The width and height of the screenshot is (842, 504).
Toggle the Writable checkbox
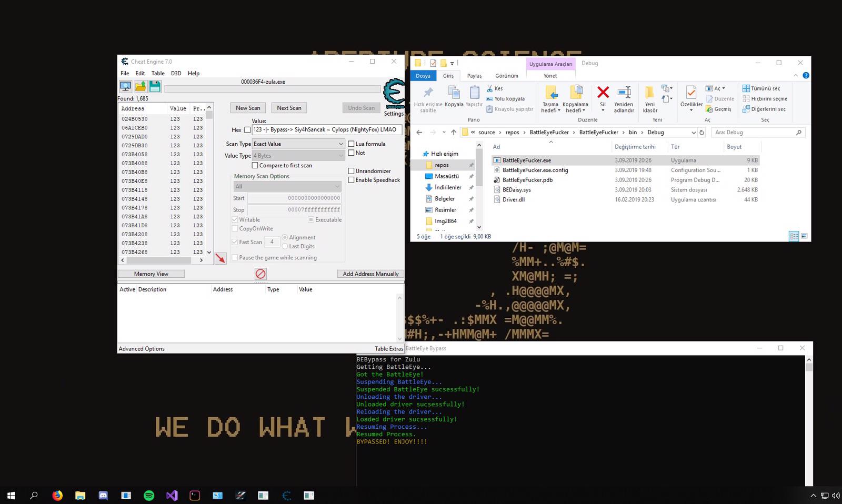235,219
